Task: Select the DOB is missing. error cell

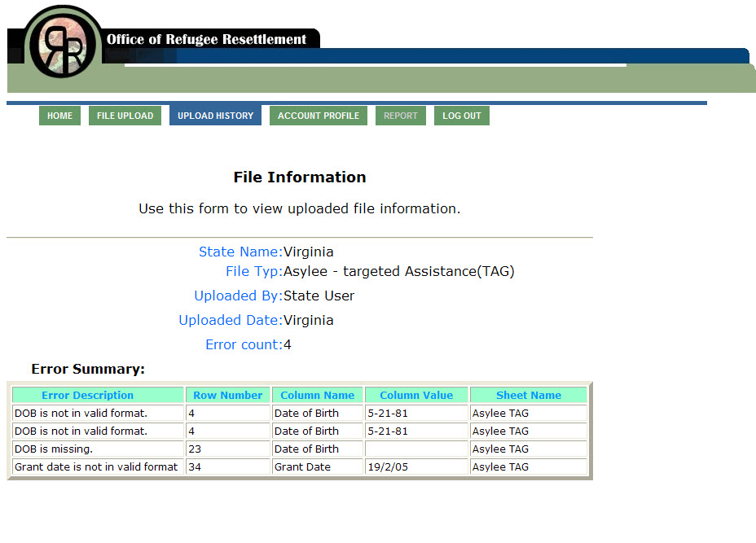Action: point(98,449)
